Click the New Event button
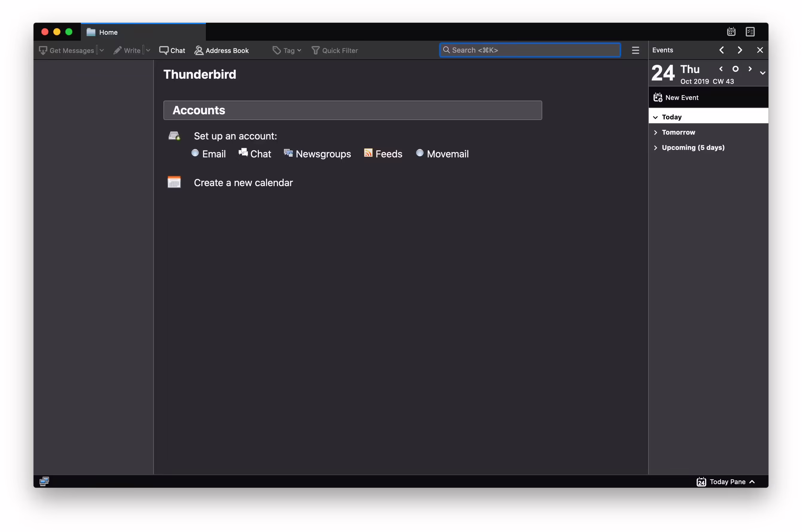Image resolution: width=802 pixels, height=532 pixels. click(x=676, y=98)
